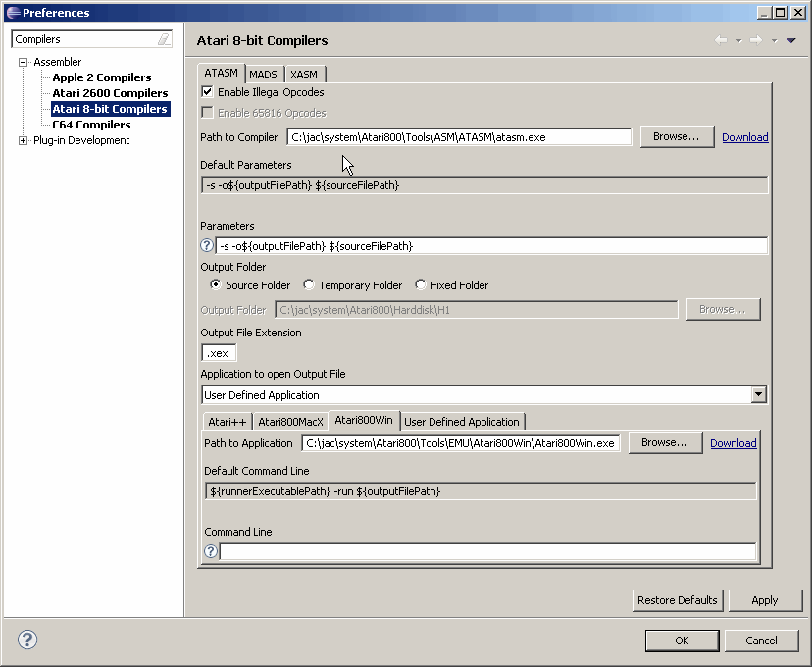Click the Path to Application text field
Screen dimensions: 812x667
pyautogui.click(x=460, y=443)
